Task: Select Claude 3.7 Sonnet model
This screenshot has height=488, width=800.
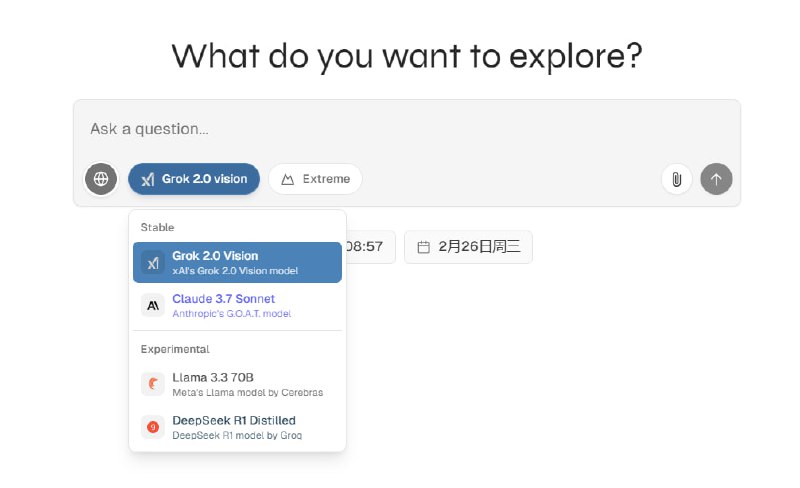Action: [x=237, y=305]
